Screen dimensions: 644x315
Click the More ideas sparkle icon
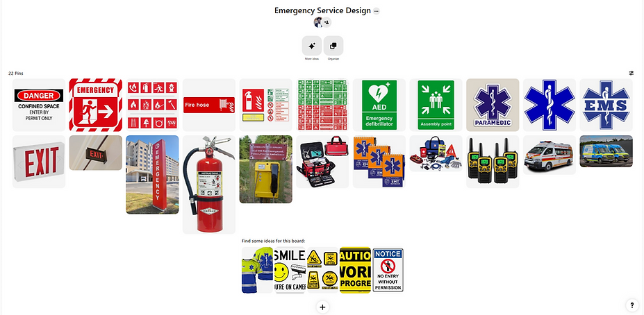tap(312, 46)
